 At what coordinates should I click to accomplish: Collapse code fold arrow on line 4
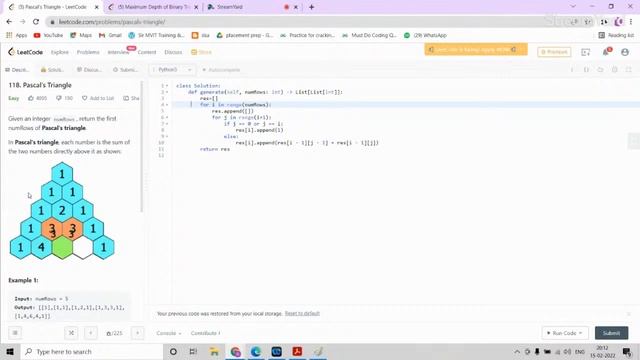167,105
